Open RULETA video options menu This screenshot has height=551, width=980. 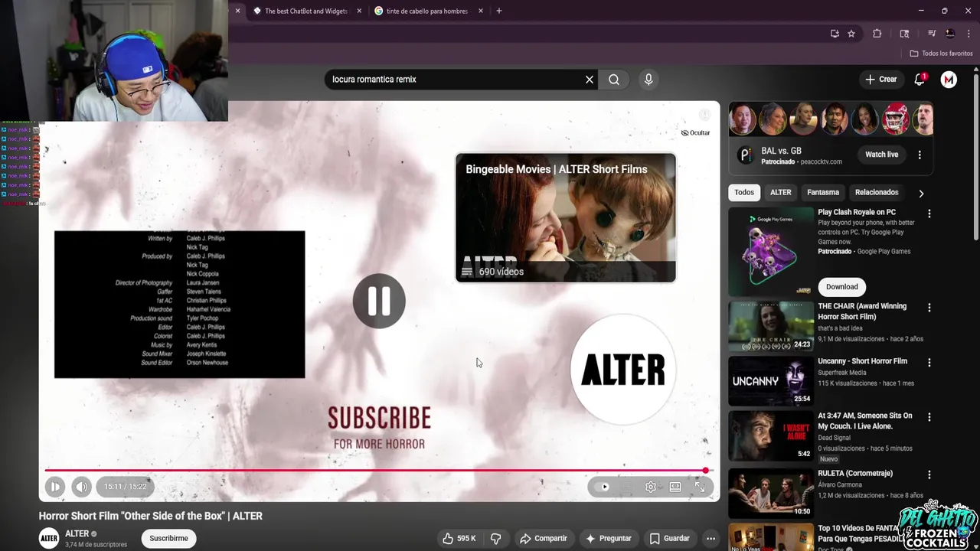click(x=929, y=474)
